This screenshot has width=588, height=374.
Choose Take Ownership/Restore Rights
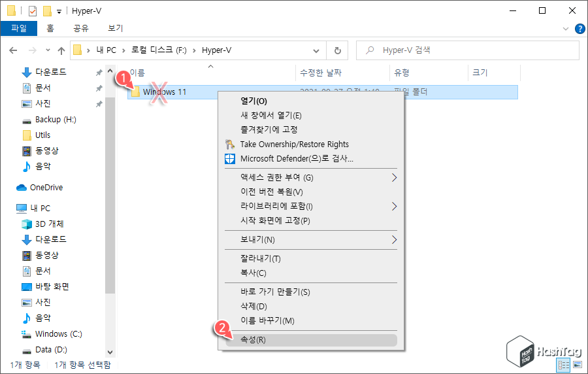pos(295,144)
